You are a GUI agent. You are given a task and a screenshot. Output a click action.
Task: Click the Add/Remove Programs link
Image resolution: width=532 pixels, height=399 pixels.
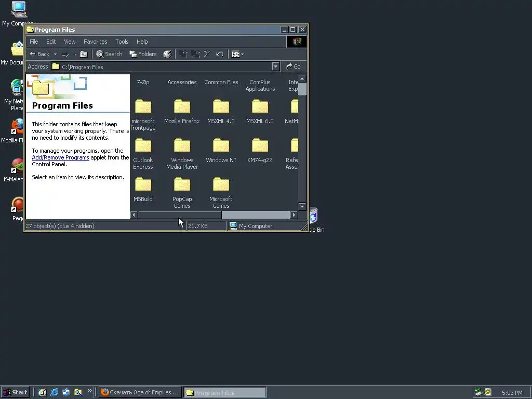tap(60, 157)
